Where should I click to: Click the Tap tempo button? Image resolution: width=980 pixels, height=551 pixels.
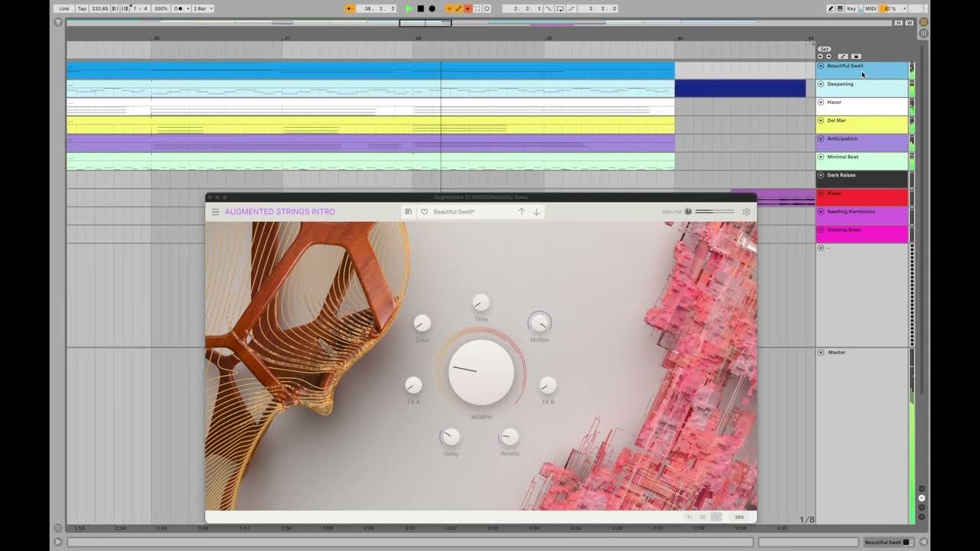click(82, 8)
